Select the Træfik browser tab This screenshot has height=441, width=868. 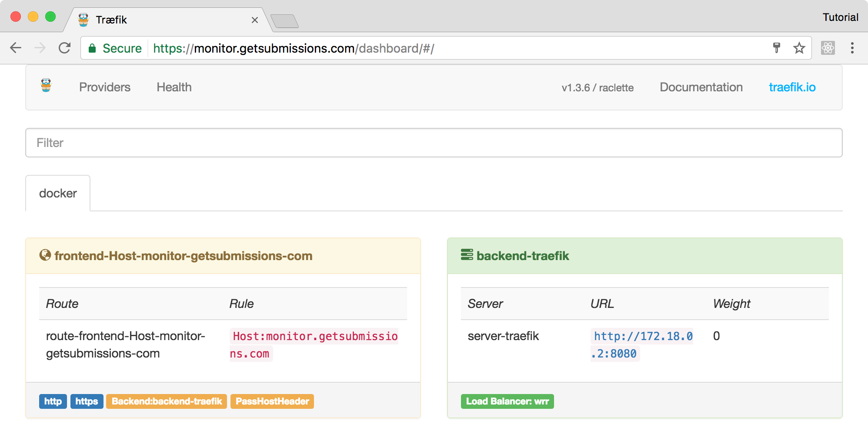[168, 20]
